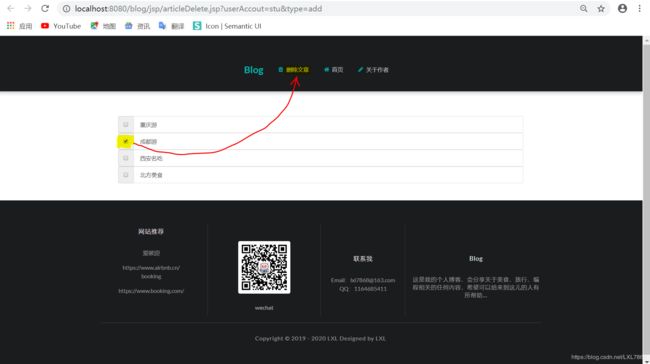650x364 pixels.
Task: Check the checkbox for 重庆游 article
Action: (x=126, y=124)
